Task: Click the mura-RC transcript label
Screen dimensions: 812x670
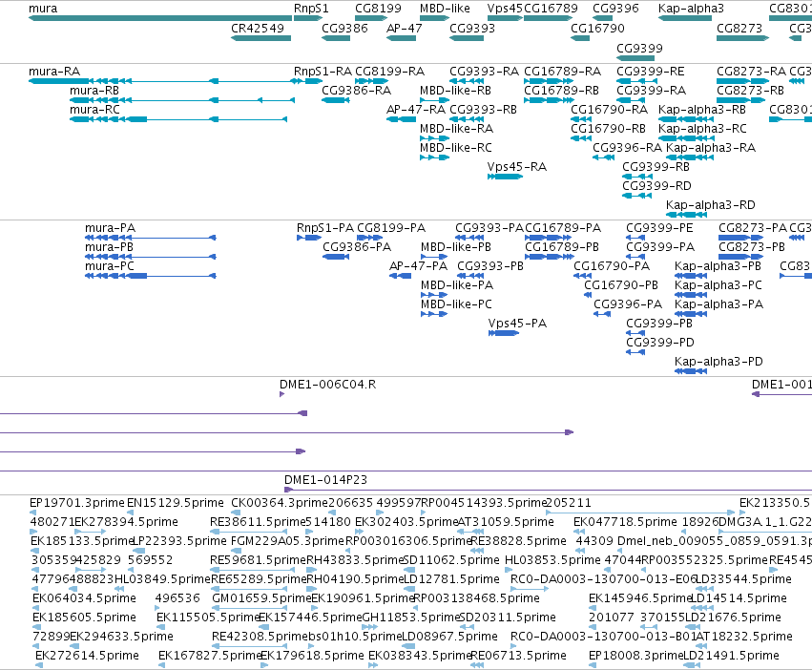Action: [x=94, y=110]
